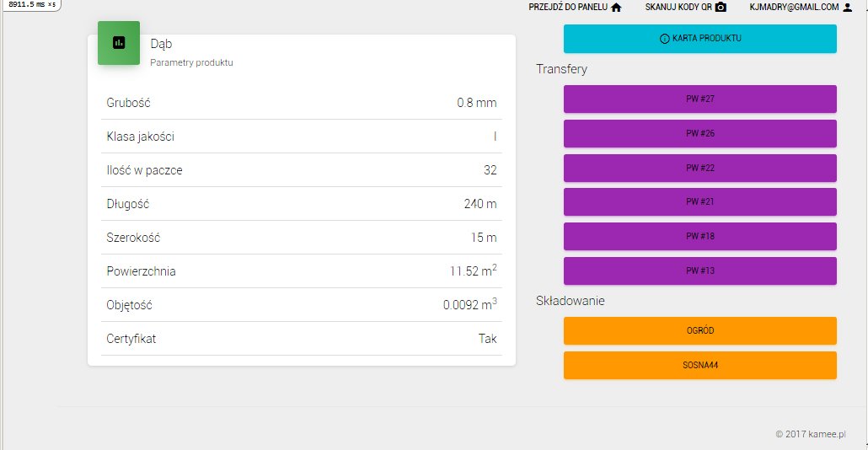Click the home icon in the top bar
868x450 pixels.
click(x=616, y=8)
